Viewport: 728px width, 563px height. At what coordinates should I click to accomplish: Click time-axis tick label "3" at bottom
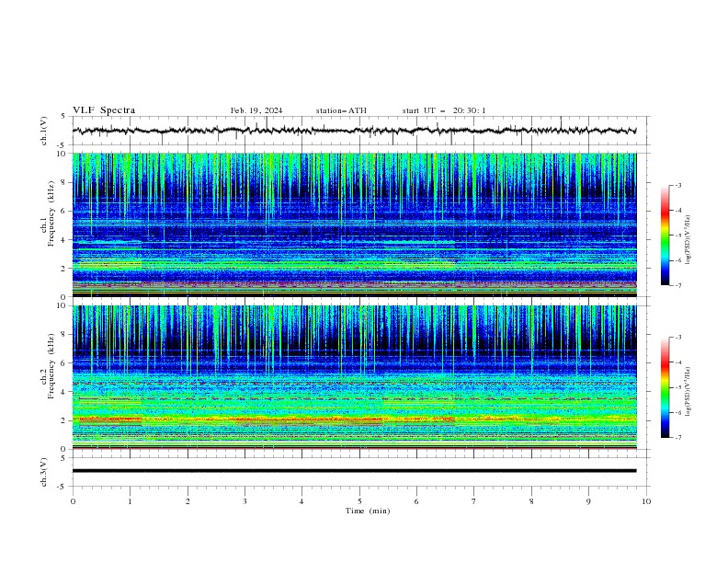point(245,501)
